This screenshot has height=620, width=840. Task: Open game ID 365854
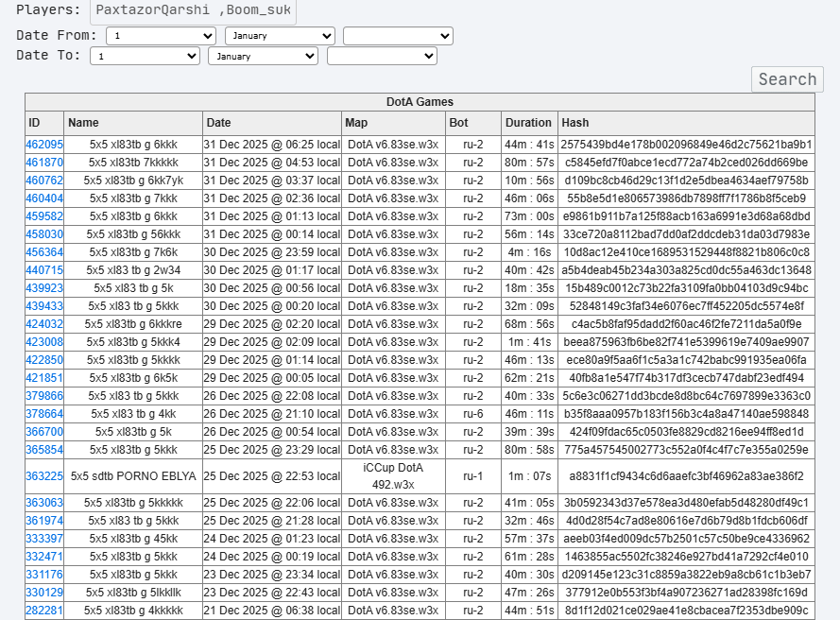[x=44, y=450]
